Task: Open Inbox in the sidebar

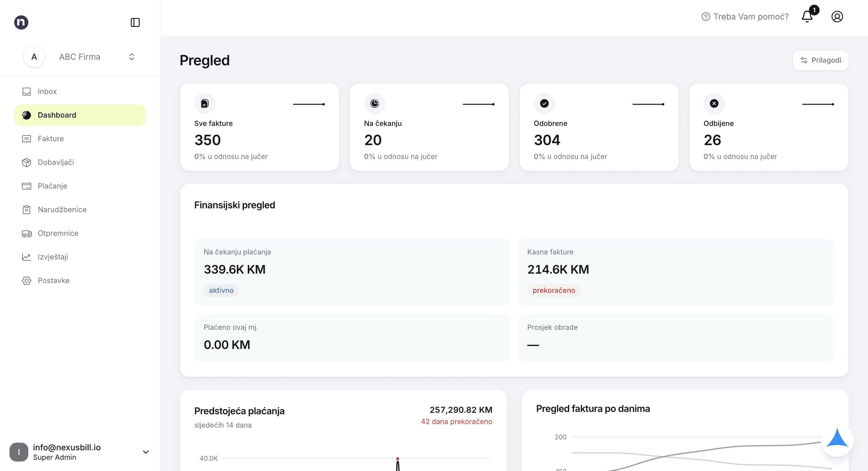Action: 80,91
